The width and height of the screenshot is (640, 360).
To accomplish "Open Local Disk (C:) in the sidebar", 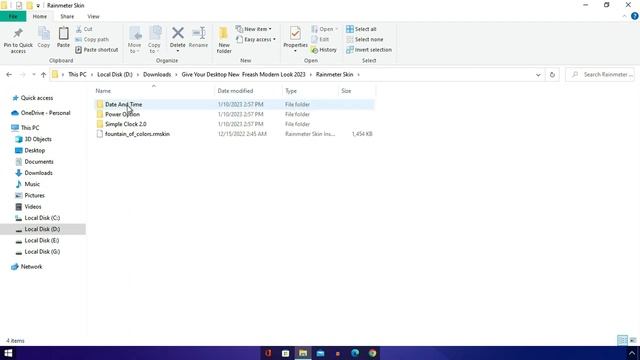I will click(x=38, y=218).
